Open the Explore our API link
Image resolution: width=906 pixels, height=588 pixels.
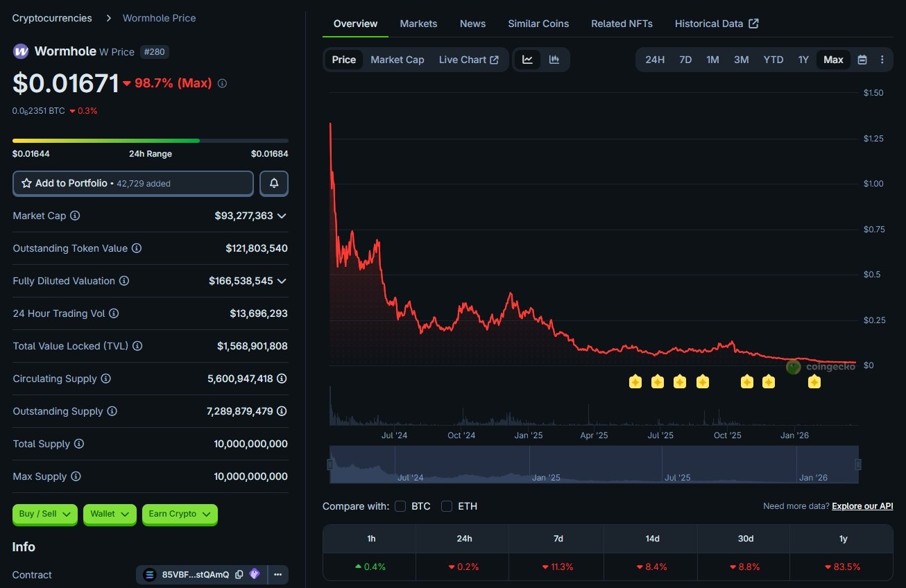(862, 506)
